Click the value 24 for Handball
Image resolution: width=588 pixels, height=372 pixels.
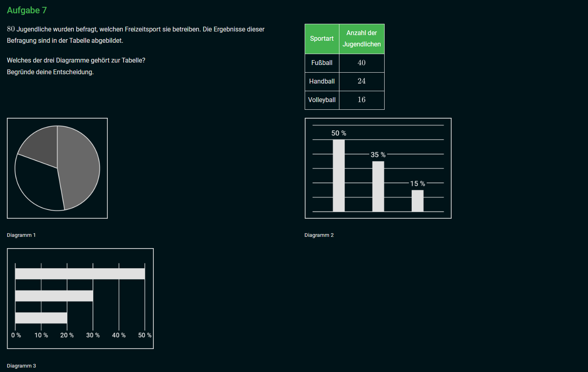click(x=362, y=81)
